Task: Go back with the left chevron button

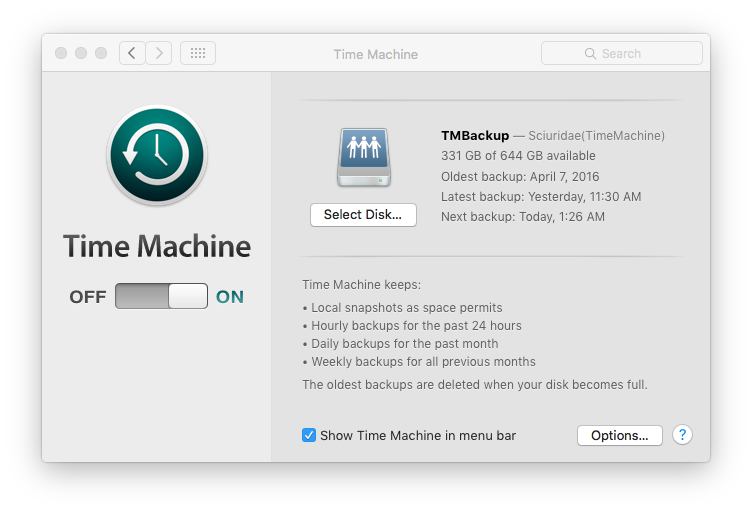Action: 132,53
